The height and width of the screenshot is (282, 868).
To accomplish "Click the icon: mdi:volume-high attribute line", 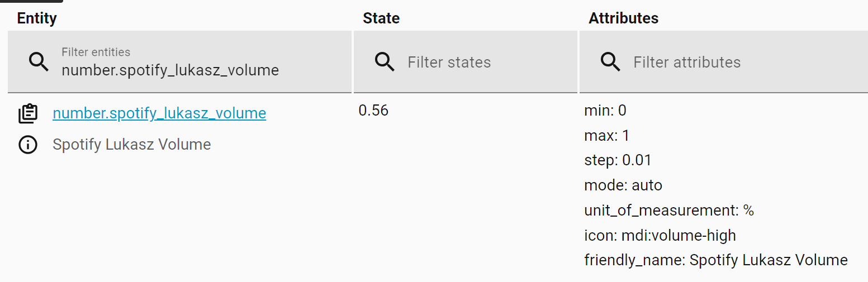I will click(660, 235).
